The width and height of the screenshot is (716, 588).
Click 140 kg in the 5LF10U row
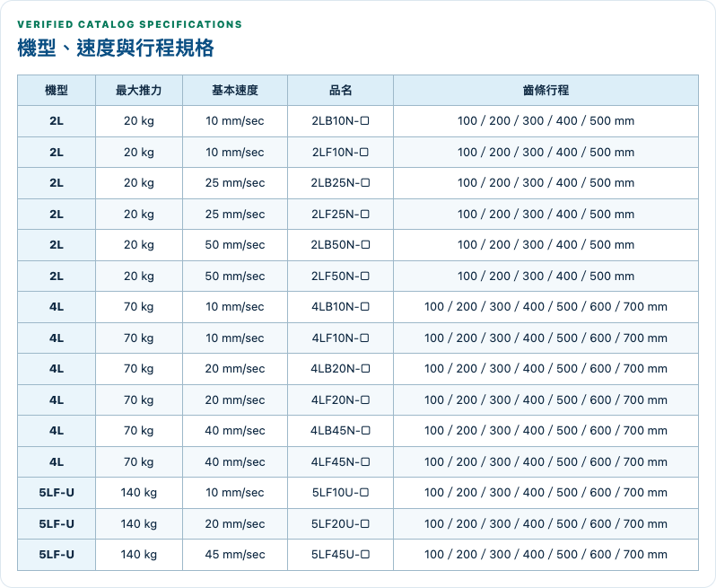coord(139,493)
